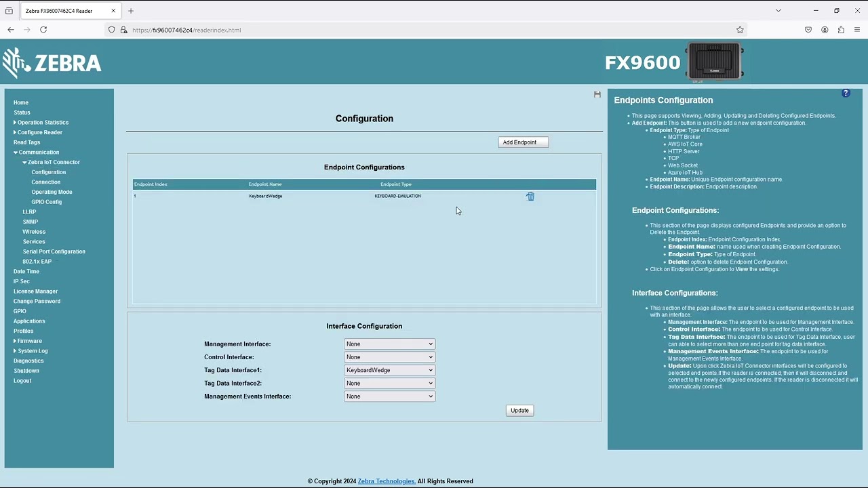Open GPIO Config page
The height and width of the screenshot is (488, 868).
47,202
